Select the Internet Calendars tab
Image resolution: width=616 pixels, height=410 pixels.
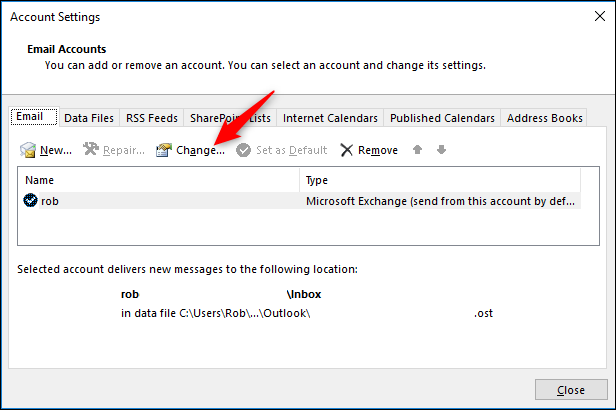(x=330, y=118)
